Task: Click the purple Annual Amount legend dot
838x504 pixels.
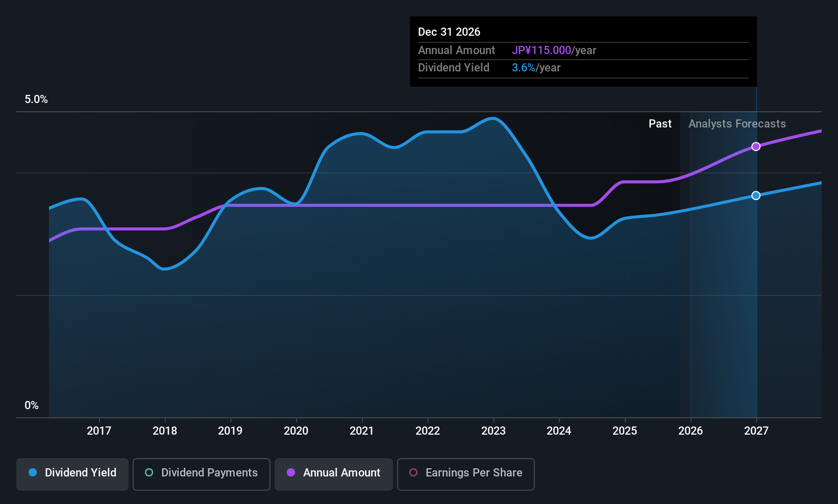Action: pyautogui.click(x=291, y=472)
